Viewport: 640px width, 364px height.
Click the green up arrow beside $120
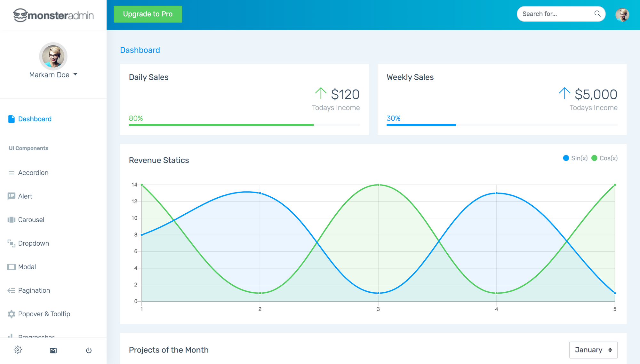pyautogui.click(x=321, y=93)
